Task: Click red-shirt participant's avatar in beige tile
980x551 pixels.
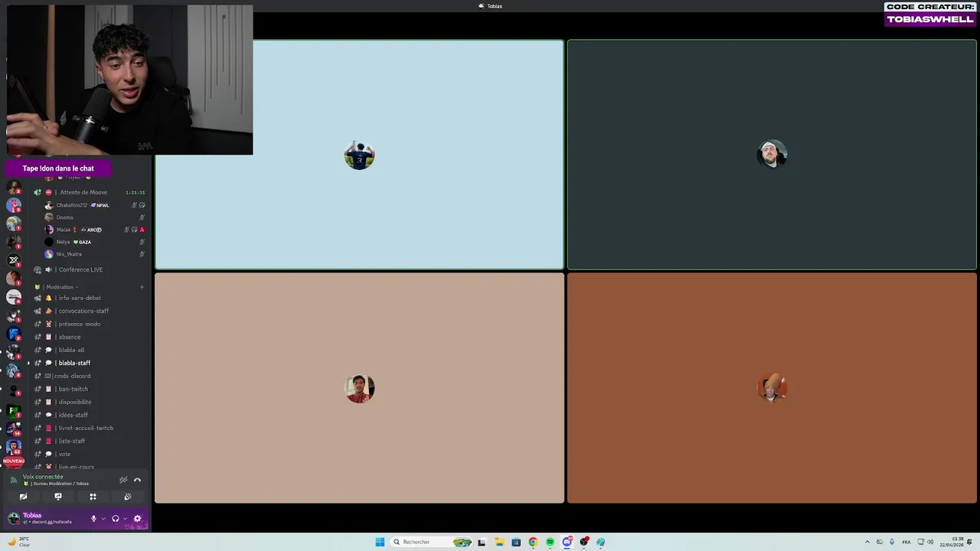Action: pos(359,388)
